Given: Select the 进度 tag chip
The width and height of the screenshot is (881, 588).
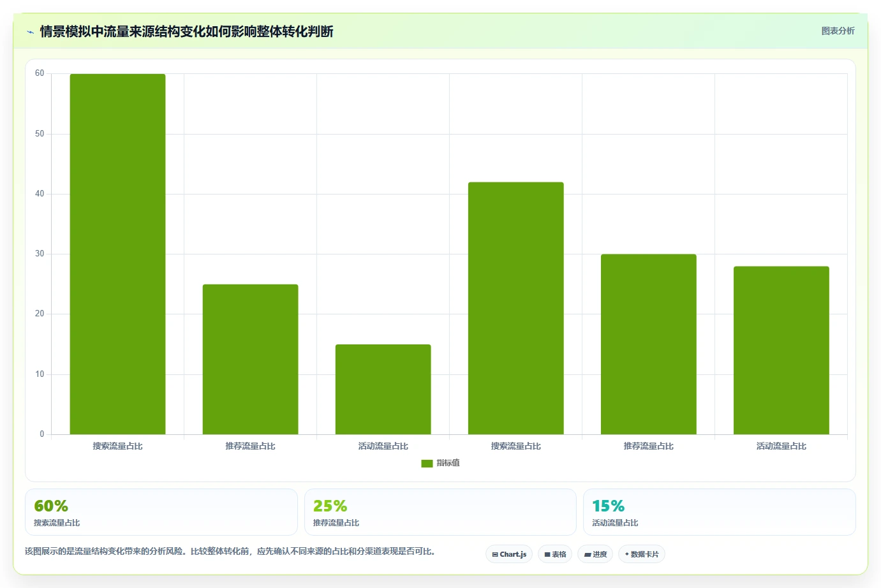Looking at the screenshot, I should pos(595,554).
